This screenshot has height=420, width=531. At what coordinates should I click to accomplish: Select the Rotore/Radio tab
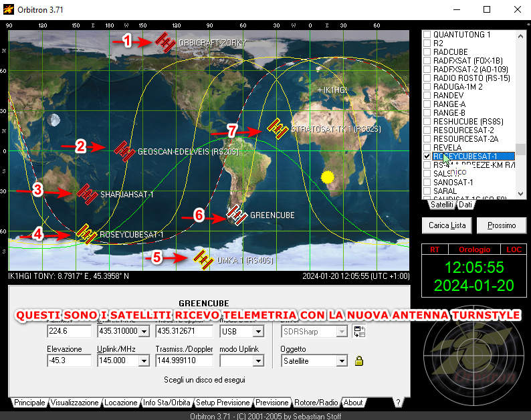tap(316, 403)
